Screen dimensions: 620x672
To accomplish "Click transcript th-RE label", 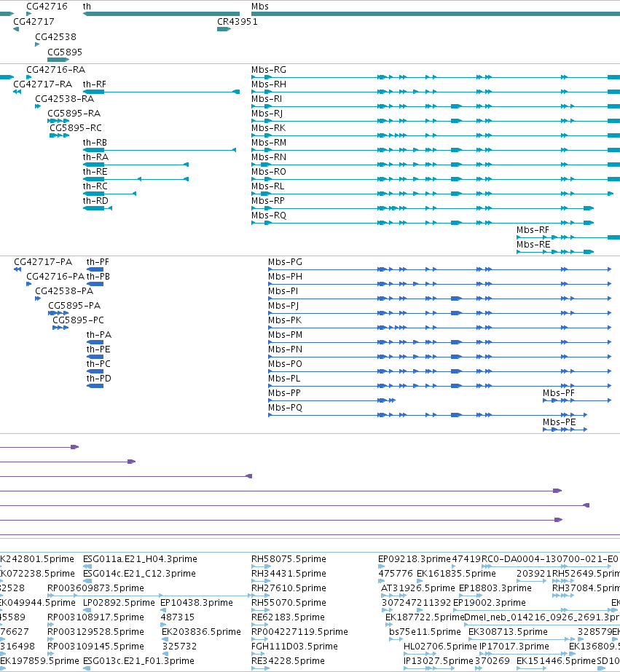I will (x=95, y=172).
